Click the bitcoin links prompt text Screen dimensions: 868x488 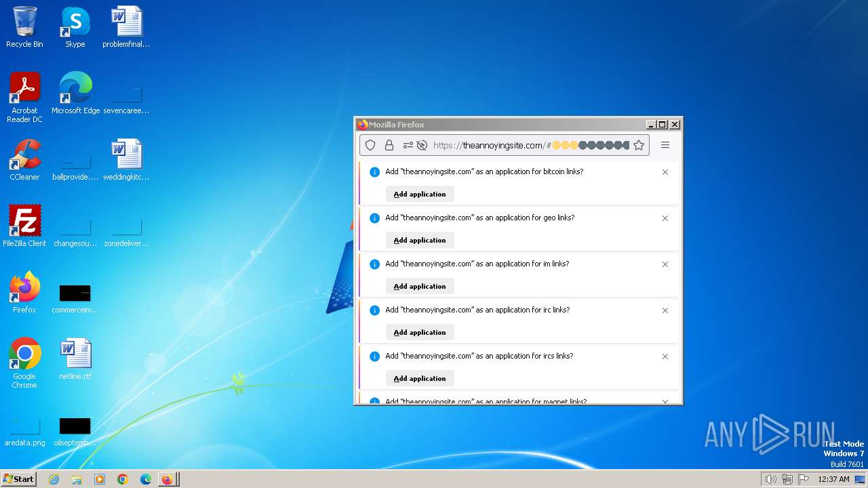pyautogui.click(x=484, y=171)
